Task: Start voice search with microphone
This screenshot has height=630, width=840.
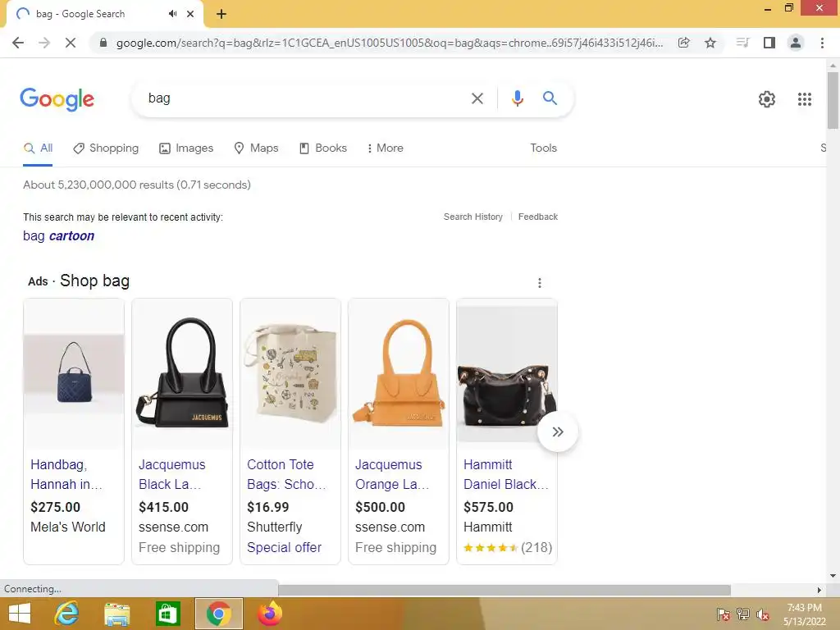Action: click(517, 98)
